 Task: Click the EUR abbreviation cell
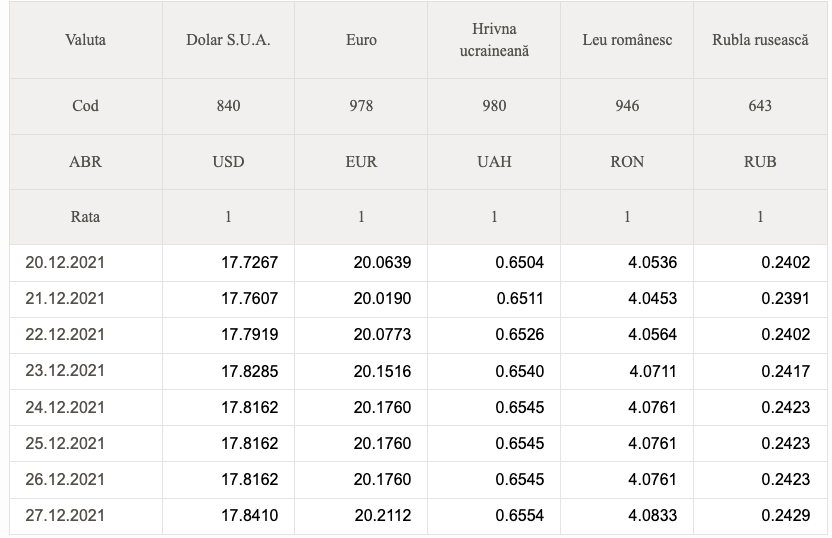click(361, 162)
